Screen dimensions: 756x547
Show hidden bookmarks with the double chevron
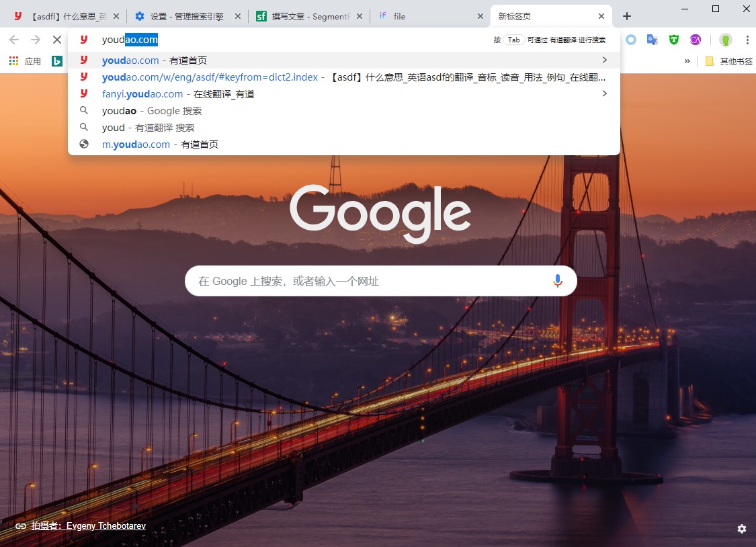(687, 61)
